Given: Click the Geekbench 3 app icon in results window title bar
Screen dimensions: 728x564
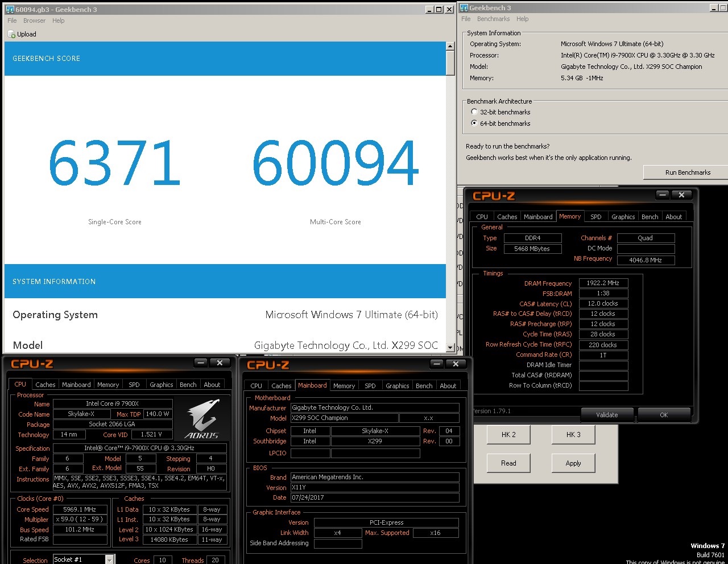Looking at the screenshot, I should tap(10, 9).
